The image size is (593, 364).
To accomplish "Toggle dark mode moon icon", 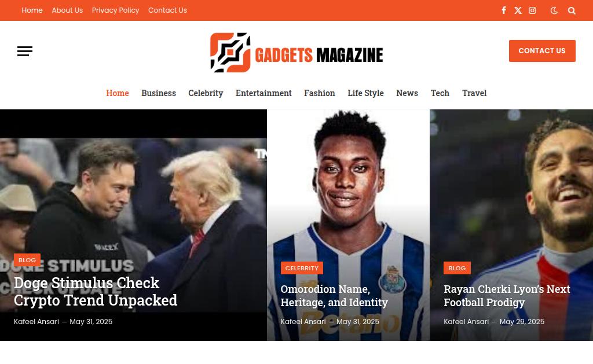I will pos(554,10).
